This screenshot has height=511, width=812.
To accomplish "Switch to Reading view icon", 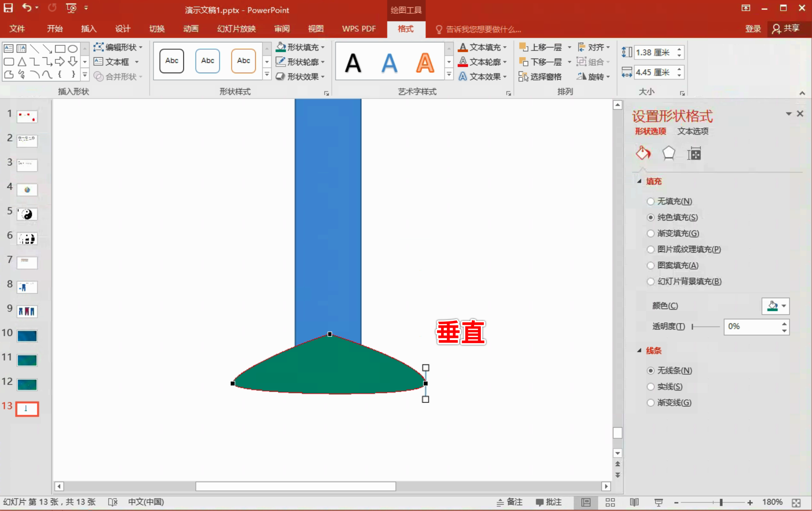I will pyautogui.click(x=634, y=502).
